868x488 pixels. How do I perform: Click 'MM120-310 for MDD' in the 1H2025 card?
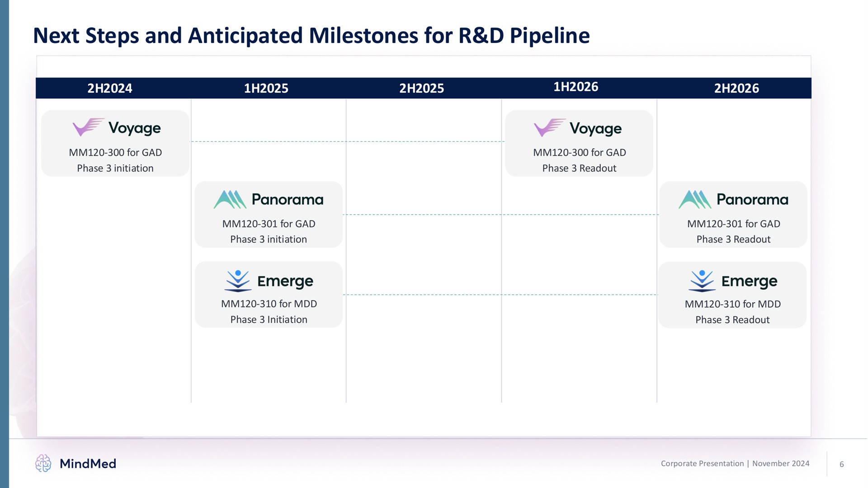[269, 304]
